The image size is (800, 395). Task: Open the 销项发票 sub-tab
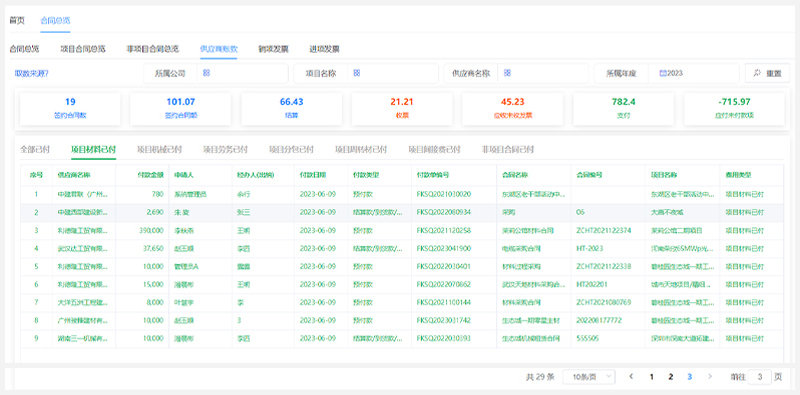click(x=273, y=49)
